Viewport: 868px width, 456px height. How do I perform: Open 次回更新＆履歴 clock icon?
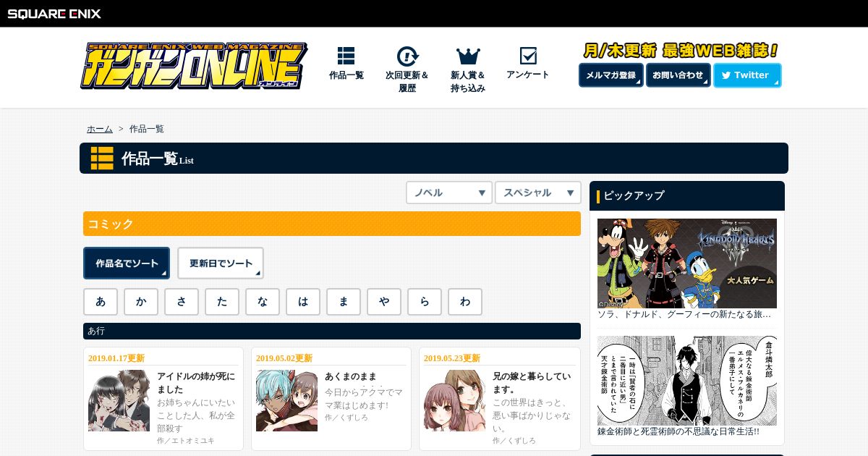[x=407, y=56]
